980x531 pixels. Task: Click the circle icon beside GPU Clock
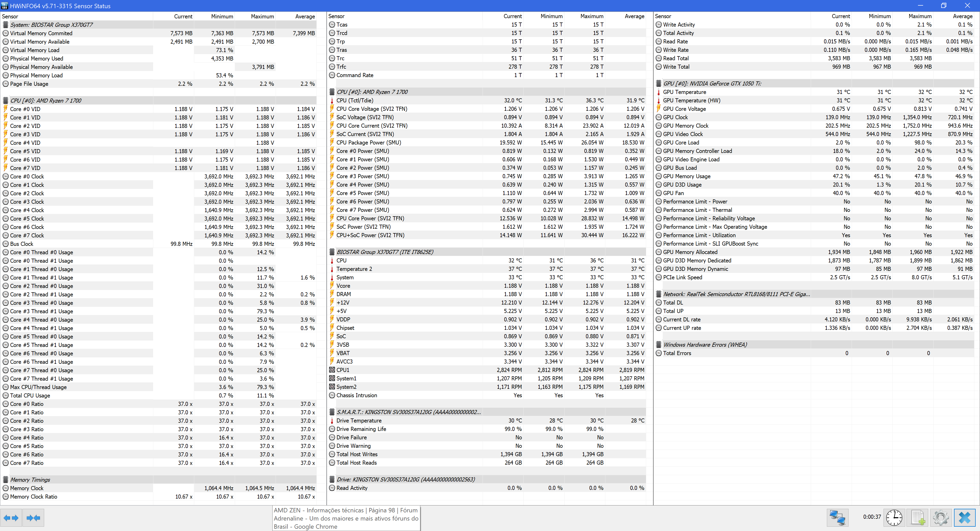coord(658,117)
